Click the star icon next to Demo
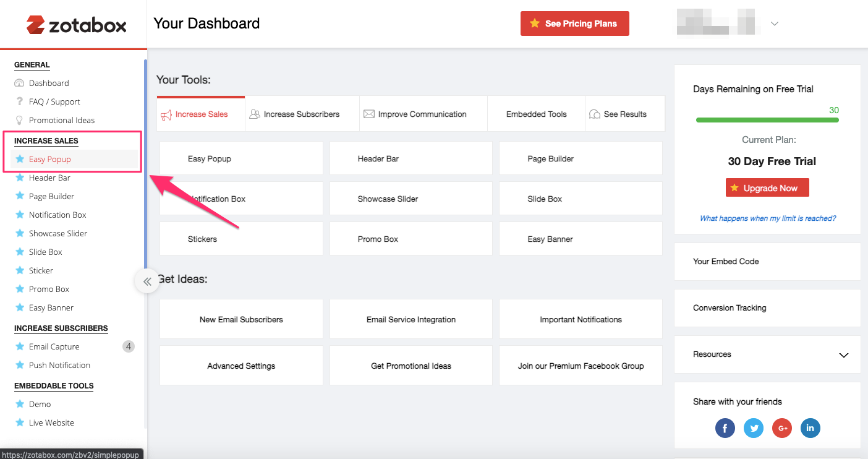The width and height of the screenshot is (868, 459). coord(20,404)
